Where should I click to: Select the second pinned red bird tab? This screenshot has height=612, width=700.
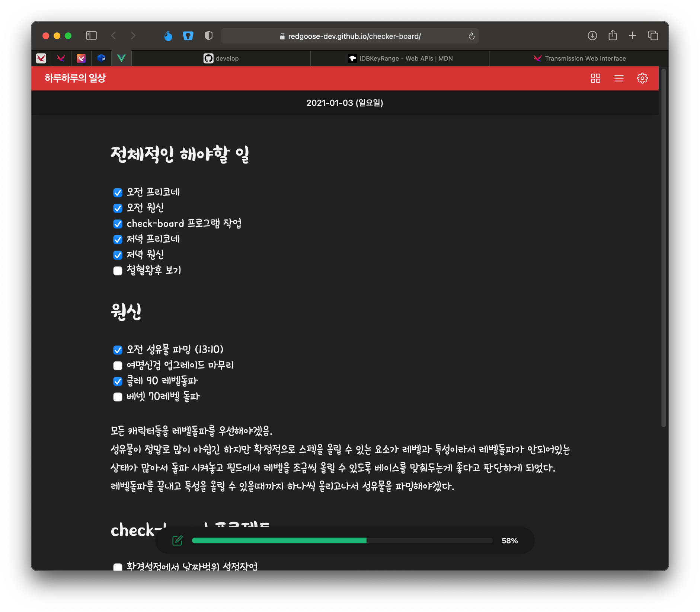click(61, 58)
